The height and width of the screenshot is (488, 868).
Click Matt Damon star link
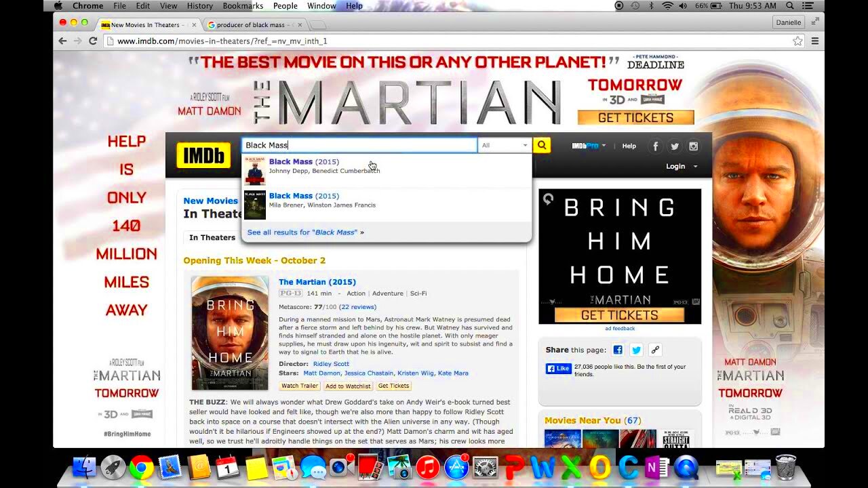322,373
